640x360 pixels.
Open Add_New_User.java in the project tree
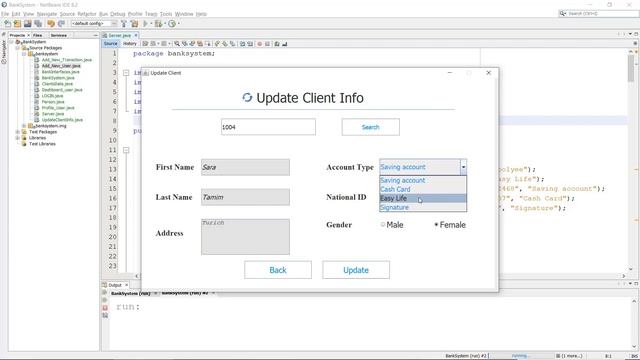(61, 66)
